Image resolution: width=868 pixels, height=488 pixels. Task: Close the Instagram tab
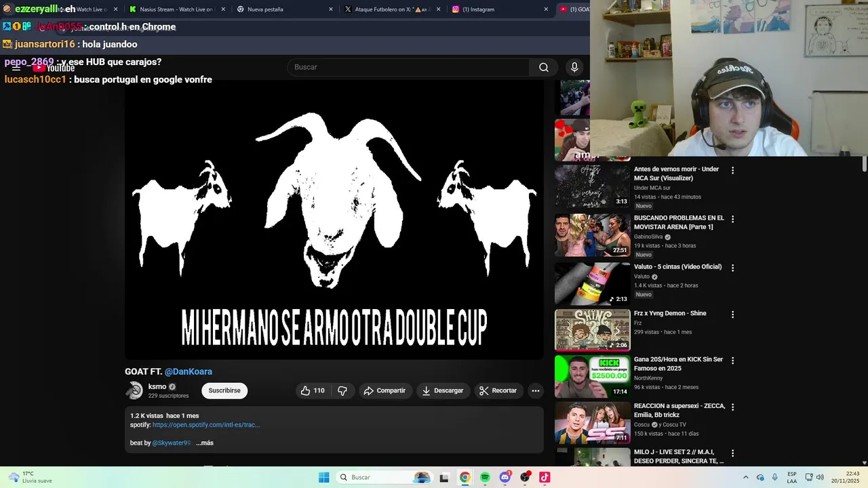point(546,9)
